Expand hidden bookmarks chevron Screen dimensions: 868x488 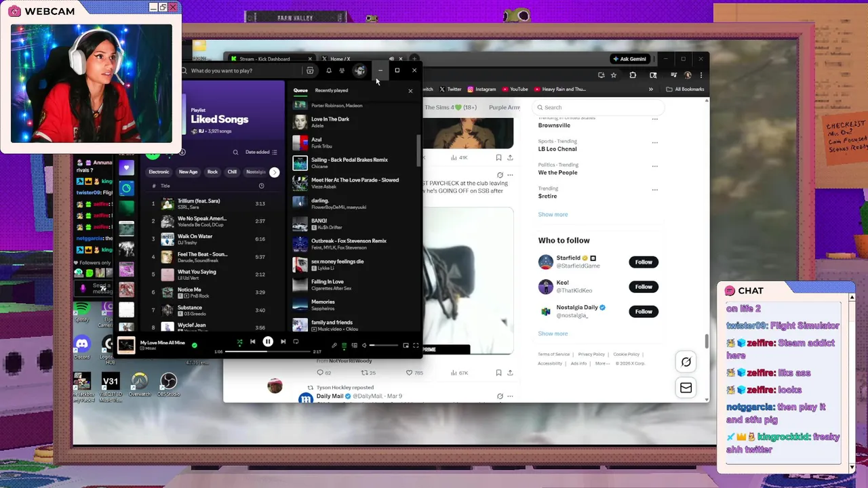point(651,89)
